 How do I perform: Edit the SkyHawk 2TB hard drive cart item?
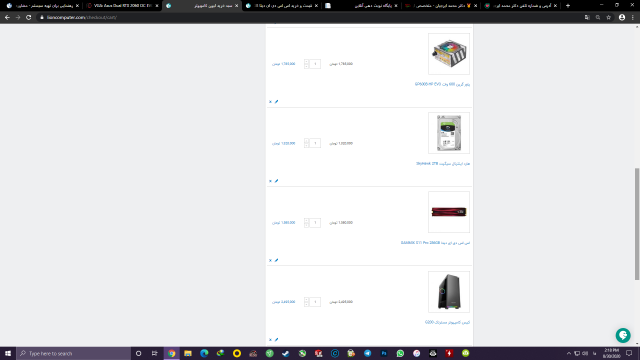click(x=276, y=181)
